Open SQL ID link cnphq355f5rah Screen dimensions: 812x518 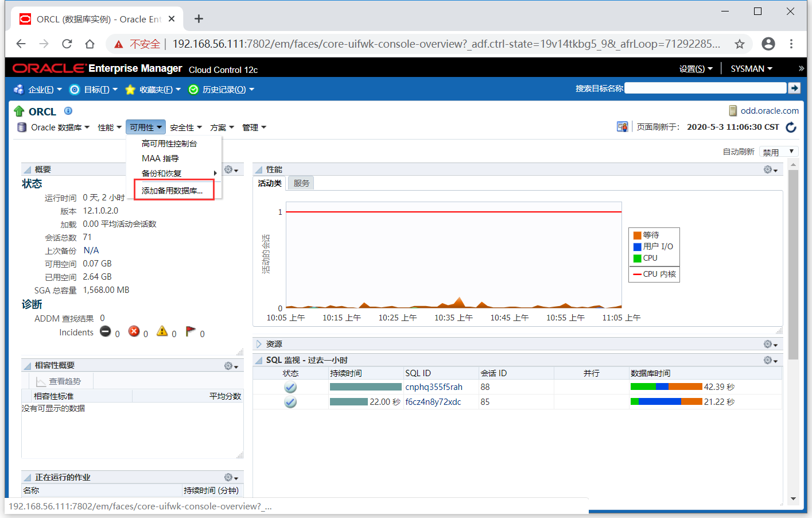(434, 387)
